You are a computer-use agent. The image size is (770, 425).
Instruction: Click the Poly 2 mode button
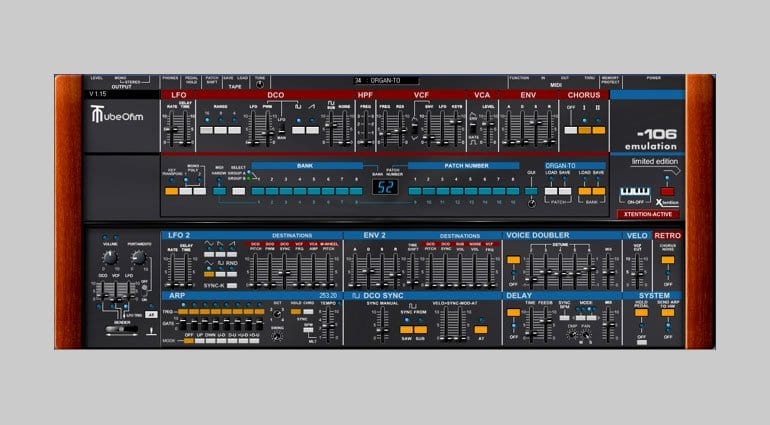tap(199, 191)
